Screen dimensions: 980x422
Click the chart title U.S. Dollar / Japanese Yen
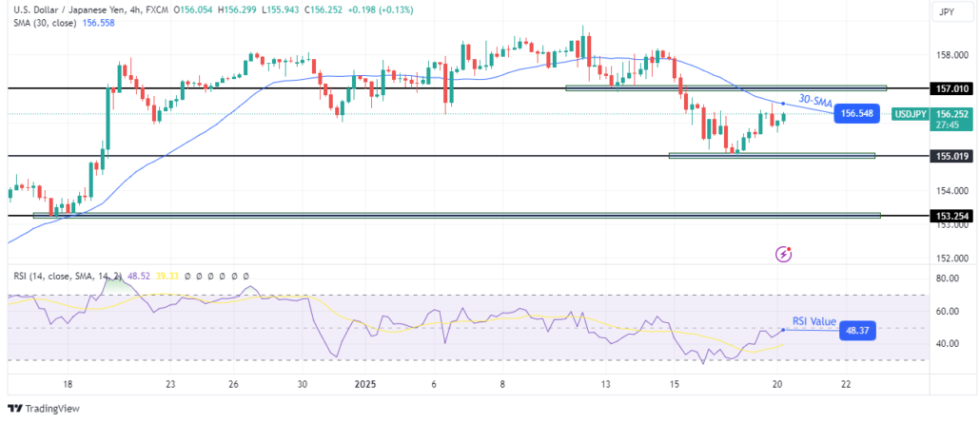point(69,10)
